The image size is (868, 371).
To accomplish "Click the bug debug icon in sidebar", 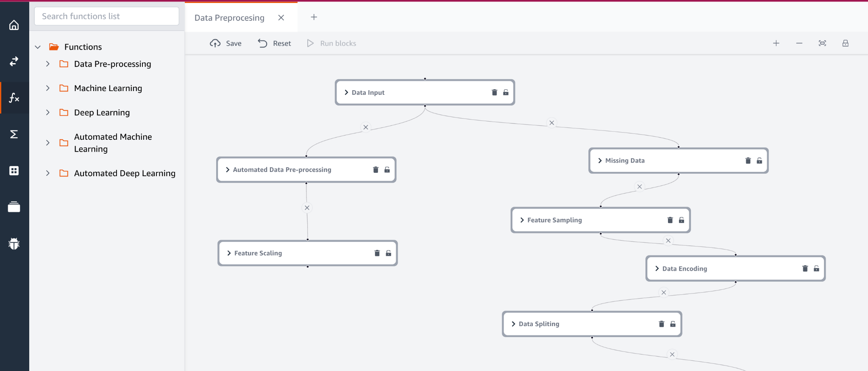I will click(x=14, y=244).
